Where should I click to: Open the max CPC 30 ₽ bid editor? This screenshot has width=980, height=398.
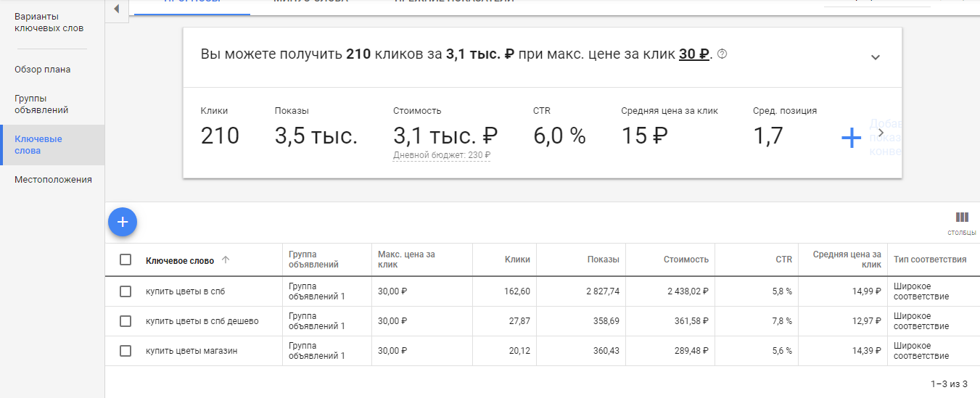coord(693,54)
